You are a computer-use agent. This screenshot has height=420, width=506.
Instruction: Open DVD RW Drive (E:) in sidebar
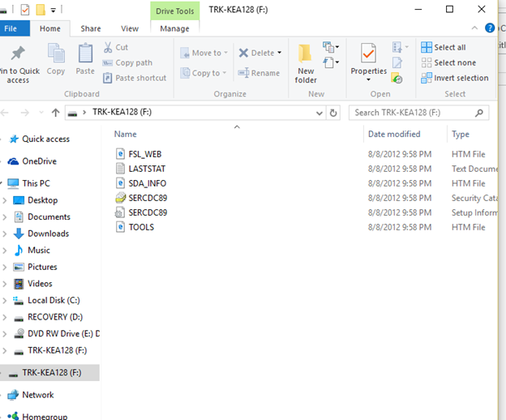[x=63, y=333]
